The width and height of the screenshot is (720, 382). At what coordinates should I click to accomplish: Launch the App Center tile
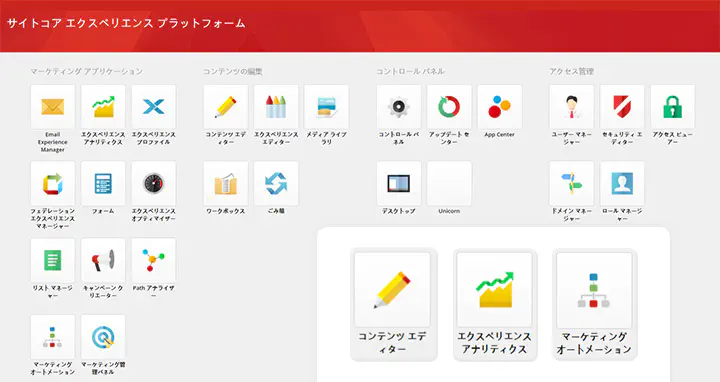tap(500, 107)
